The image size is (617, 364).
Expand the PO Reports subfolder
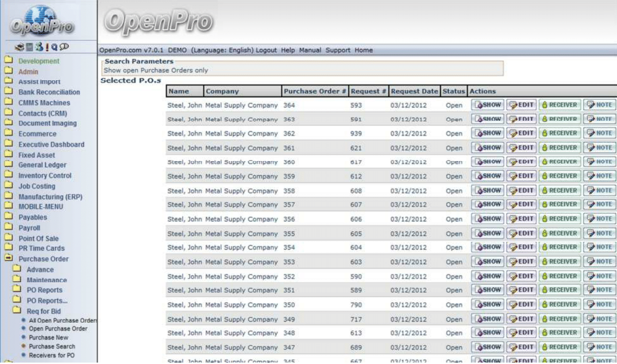tap(17, 289)
